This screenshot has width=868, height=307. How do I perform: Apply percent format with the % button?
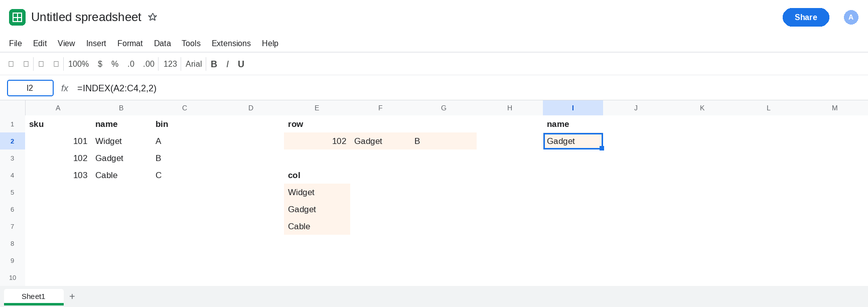point(115,64)
